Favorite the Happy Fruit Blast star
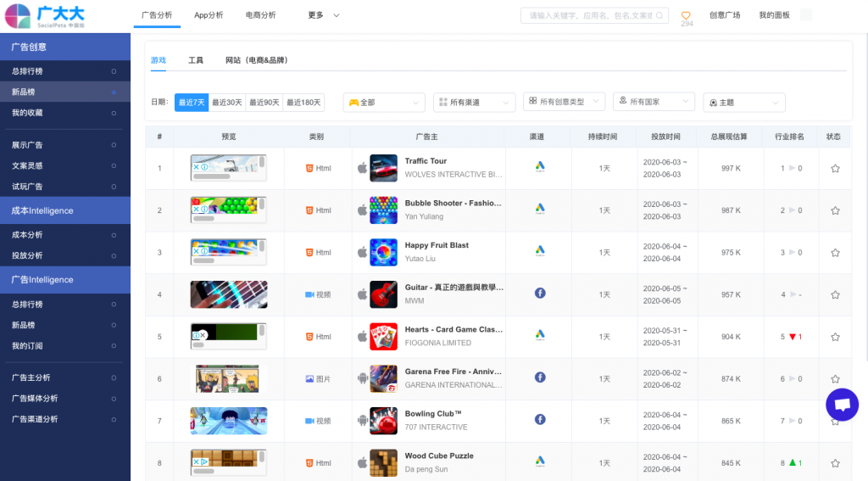868x481 pixels. click(x=835, y=253)
